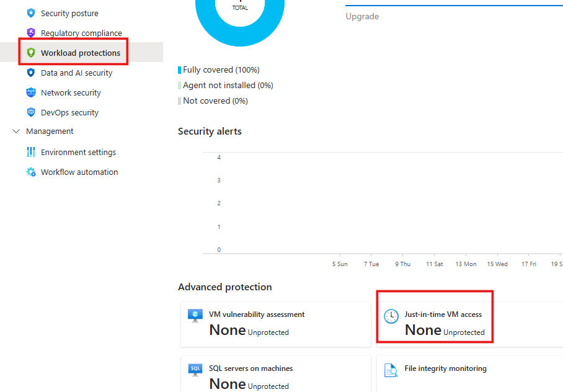This screenshot has height=392, width=563.
Task: Click the Network security icon
Action: 31,92
